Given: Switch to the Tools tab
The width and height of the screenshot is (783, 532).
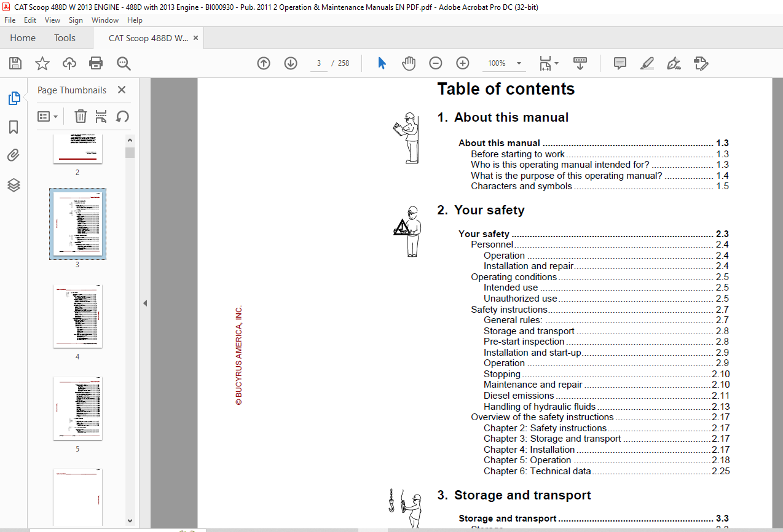Looking at the screenshot, I should (x=65, y=38).
